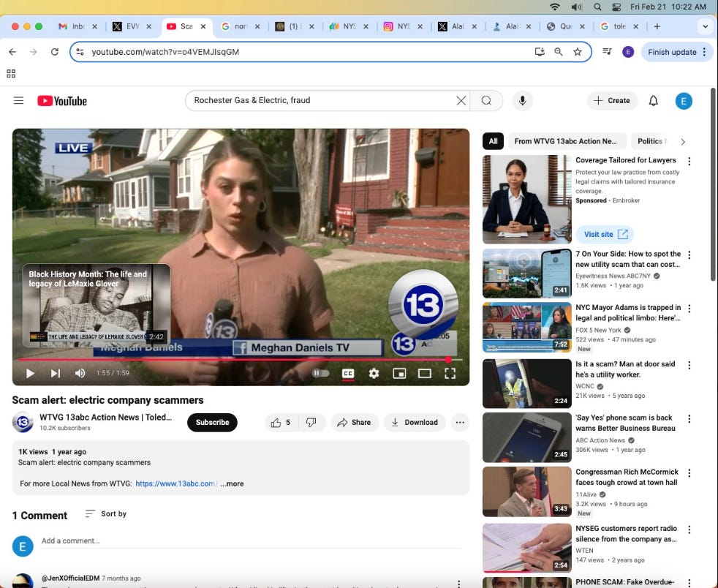718x588 pixels.
Task: Open media controls icon in Chrome toolbar
Action: click(x=607, y=52)
